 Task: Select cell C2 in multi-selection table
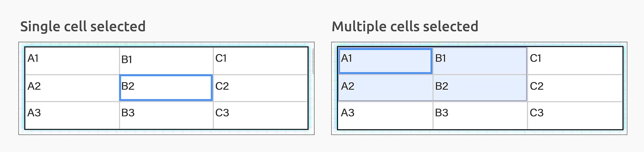[x=575, y=88]
